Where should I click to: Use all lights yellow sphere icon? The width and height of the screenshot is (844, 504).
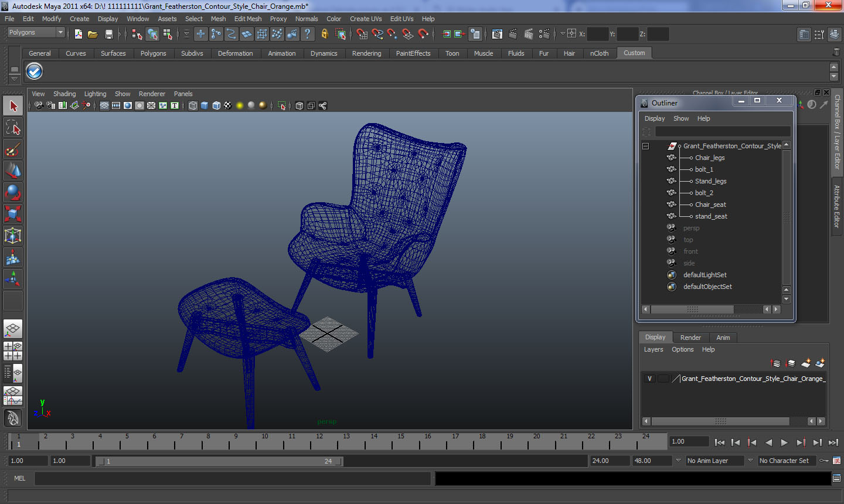240,105
